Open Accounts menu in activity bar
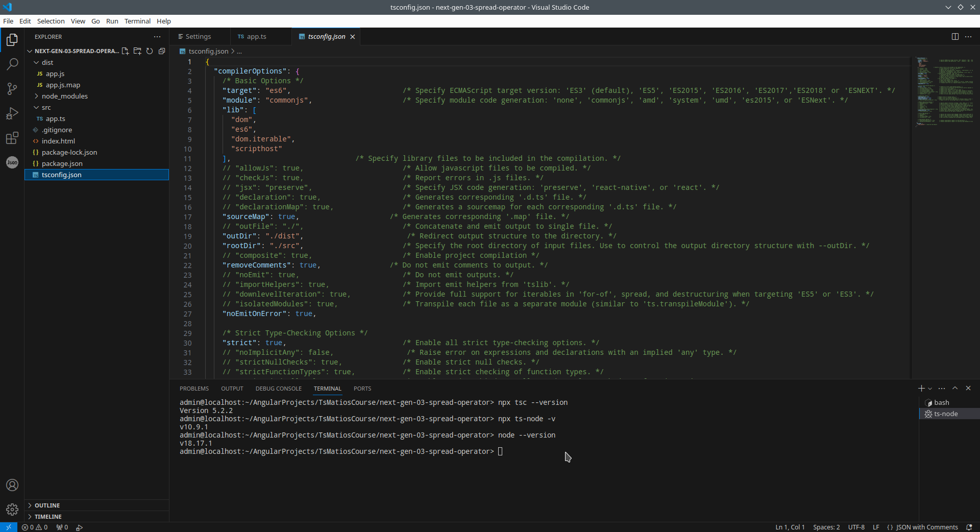Screen dimensions: 980x532 (x=12, y=485)
